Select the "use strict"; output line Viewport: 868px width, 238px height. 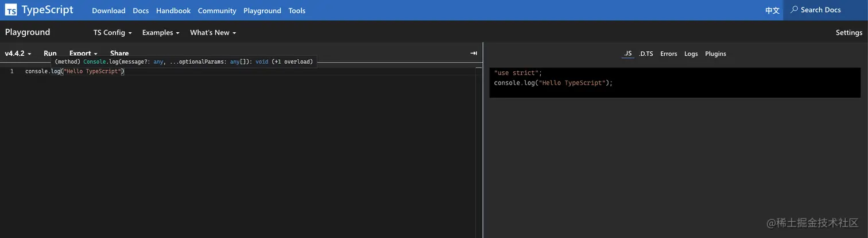point(518,73)
